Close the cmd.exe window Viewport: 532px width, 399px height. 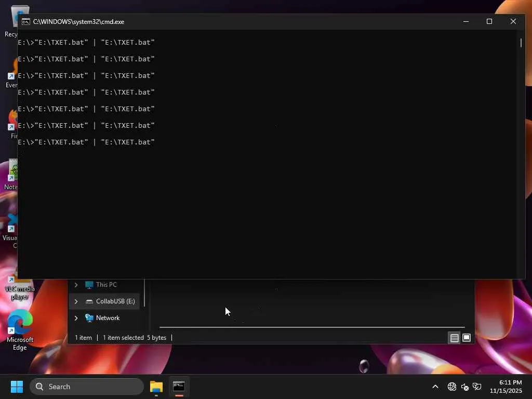(x=513, y=21)
